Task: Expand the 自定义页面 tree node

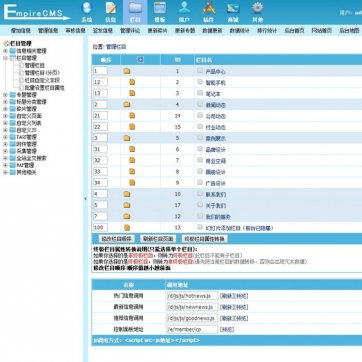Action: point(5,116)
